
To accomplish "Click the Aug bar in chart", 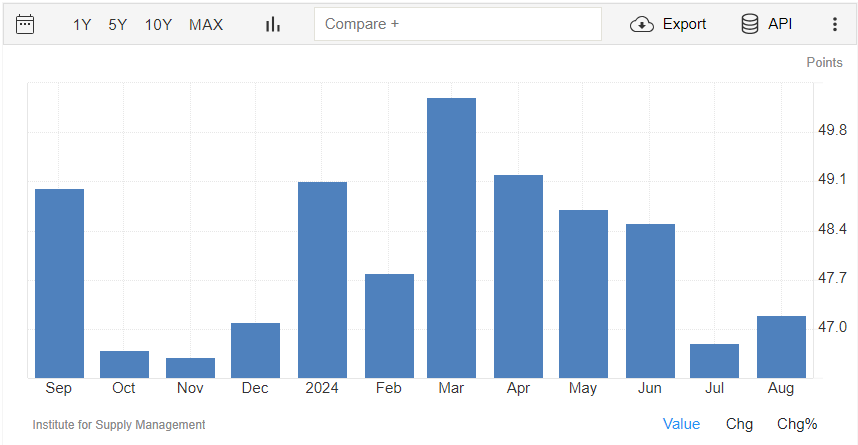I will [781, 347].
